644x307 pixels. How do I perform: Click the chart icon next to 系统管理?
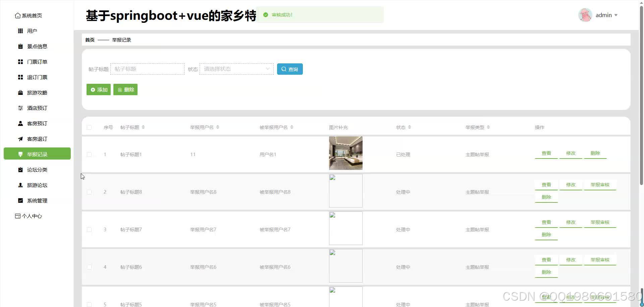pyautogui.click(x=20, y=200)
